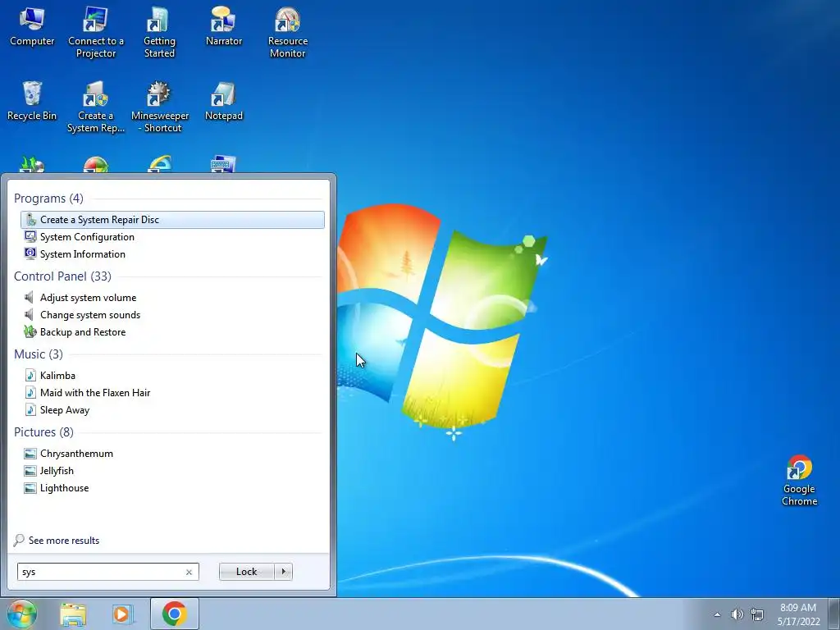Open Connect to a Projector shortcut

pos(96,32)
